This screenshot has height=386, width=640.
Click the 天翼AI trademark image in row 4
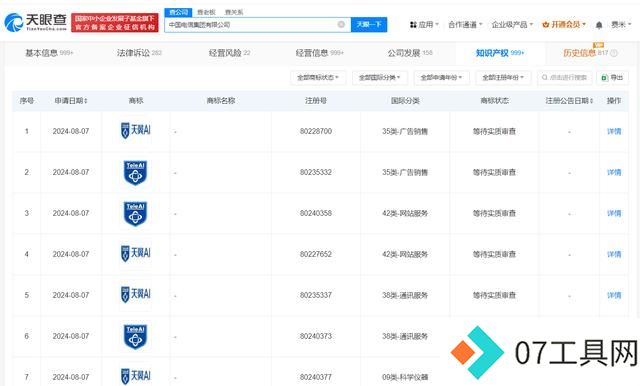[x=136, y=253]
